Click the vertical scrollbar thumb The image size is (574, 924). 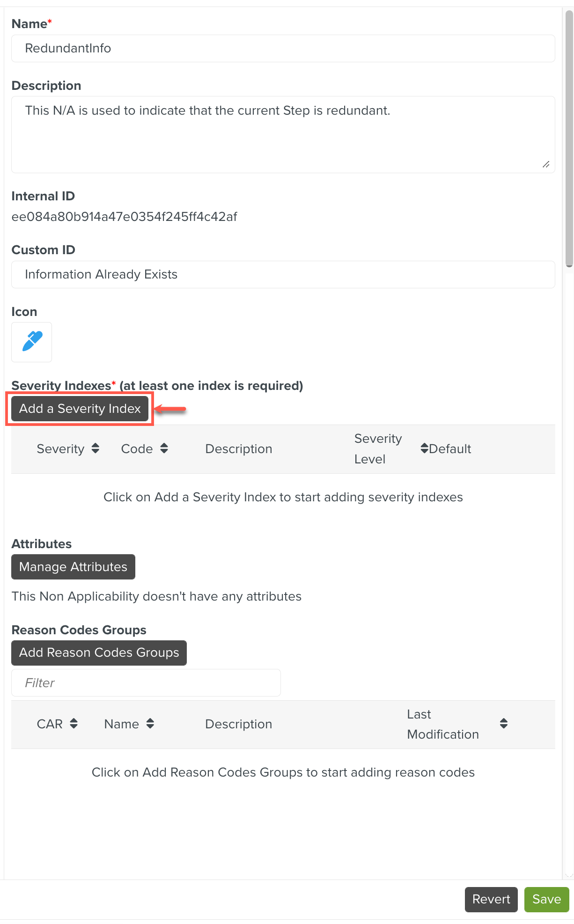tap(569, 140)
